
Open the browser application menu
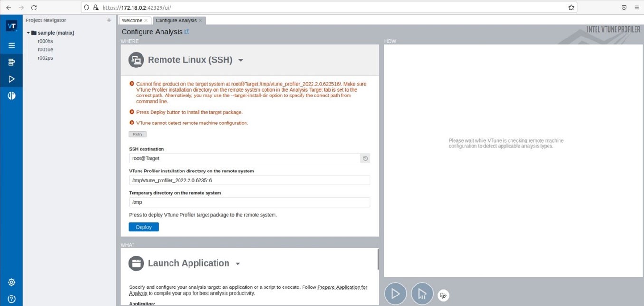click(x=636, y=8)
